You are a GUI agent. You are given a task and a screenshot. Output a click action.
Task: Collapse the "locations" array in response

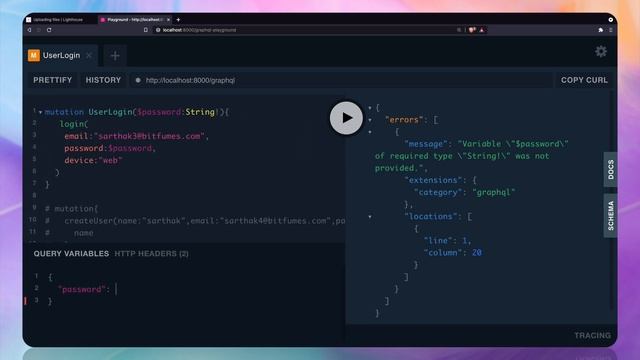pyautogui.click(x=370, y=217)
